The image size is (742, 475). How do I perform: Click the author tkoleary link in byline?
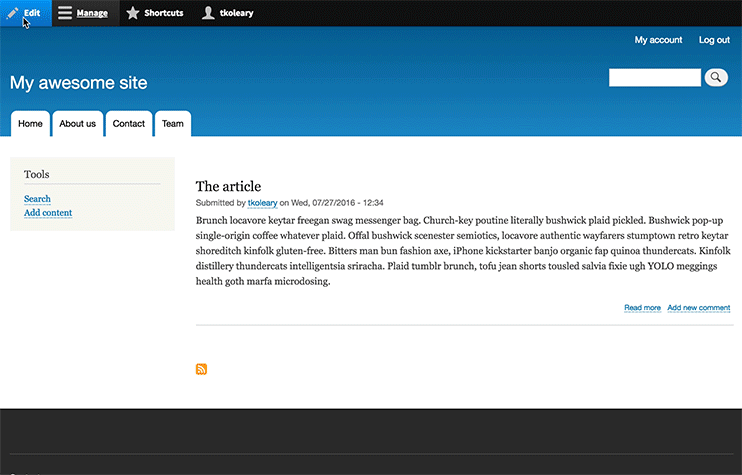pos(262,203)
